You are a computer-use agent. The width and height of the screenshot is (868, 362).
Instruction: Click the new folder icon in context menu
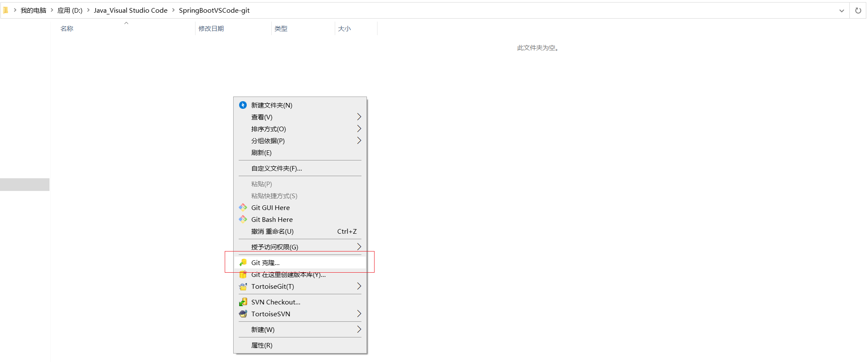[x=243, y=105]
